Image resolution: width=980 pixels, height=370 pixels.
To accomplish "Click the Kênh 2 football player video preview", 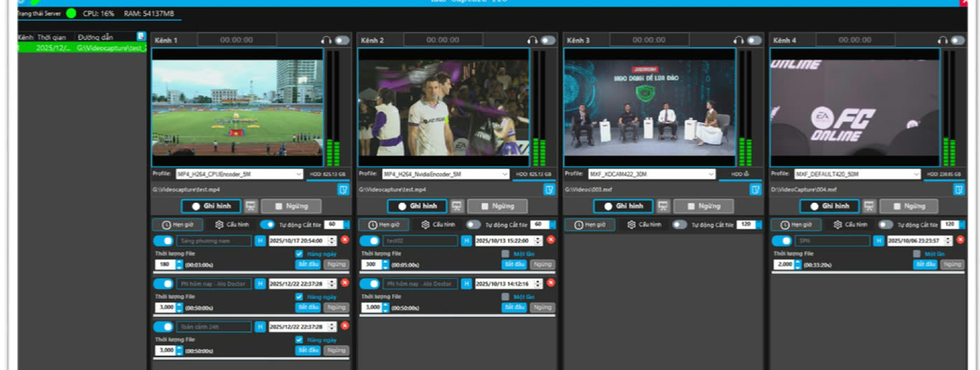I will pos(444,107).
